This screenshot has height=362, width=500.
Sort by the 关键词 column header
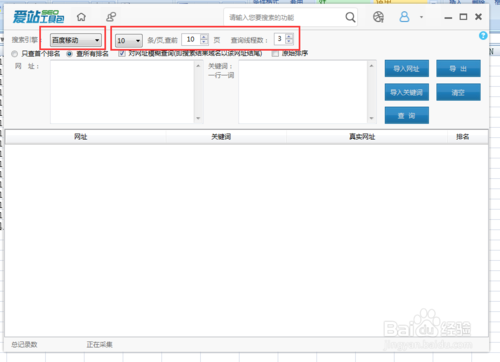click(221, 137)
